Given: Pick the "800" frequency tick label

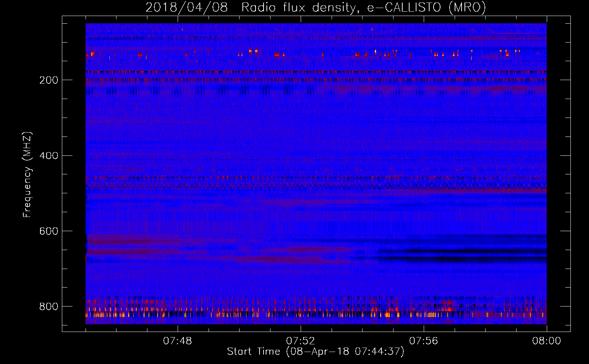Looking at the screenshot, I should 49,306.
